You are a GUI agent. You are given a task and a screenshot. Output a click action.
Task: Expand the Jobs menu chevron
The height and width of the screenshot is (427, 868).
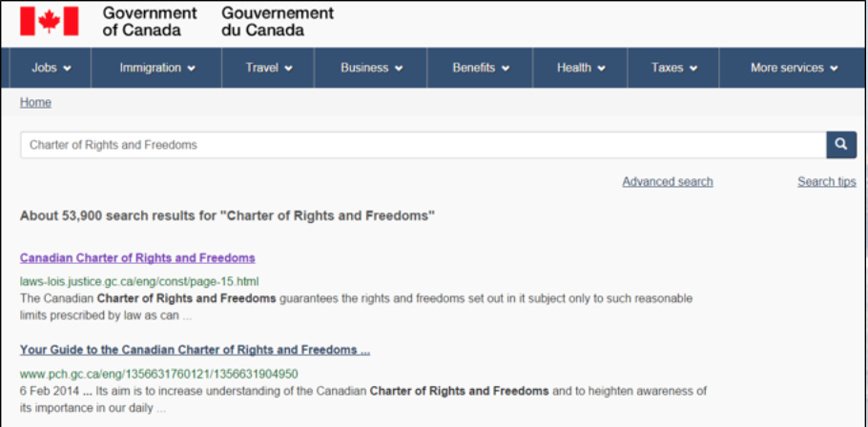70,69
